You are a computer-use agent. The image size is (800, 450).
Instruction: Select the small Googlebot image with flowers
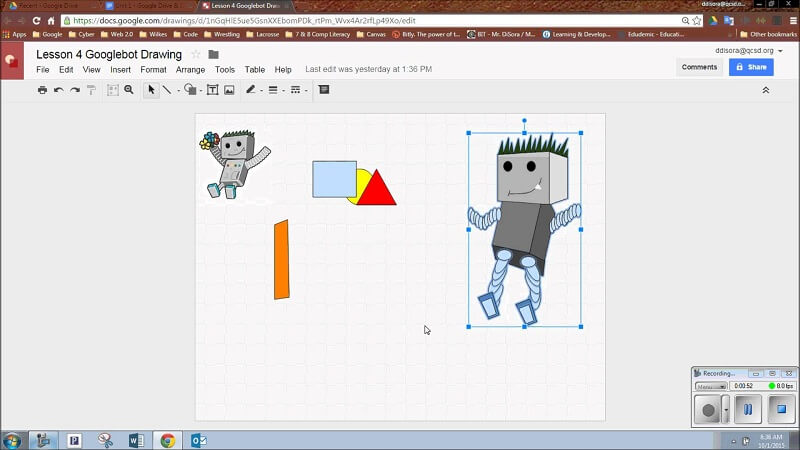[x=235, y=164]
